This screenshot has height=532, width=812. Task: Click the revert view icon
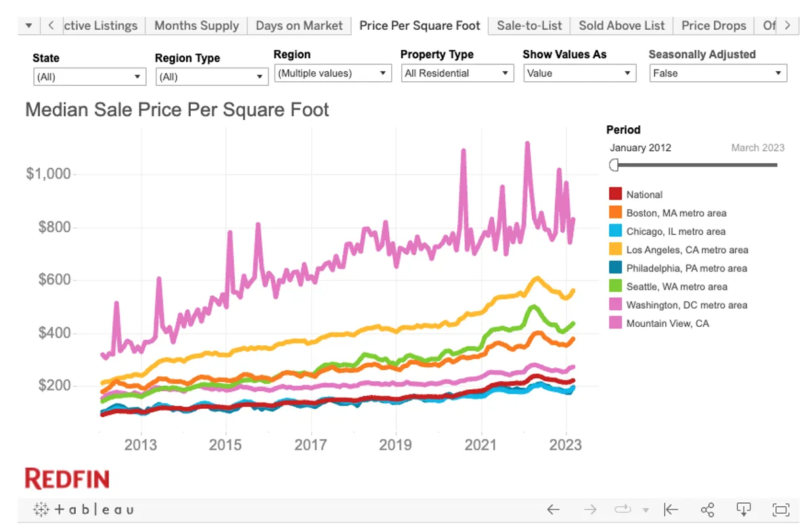[671, 510]
